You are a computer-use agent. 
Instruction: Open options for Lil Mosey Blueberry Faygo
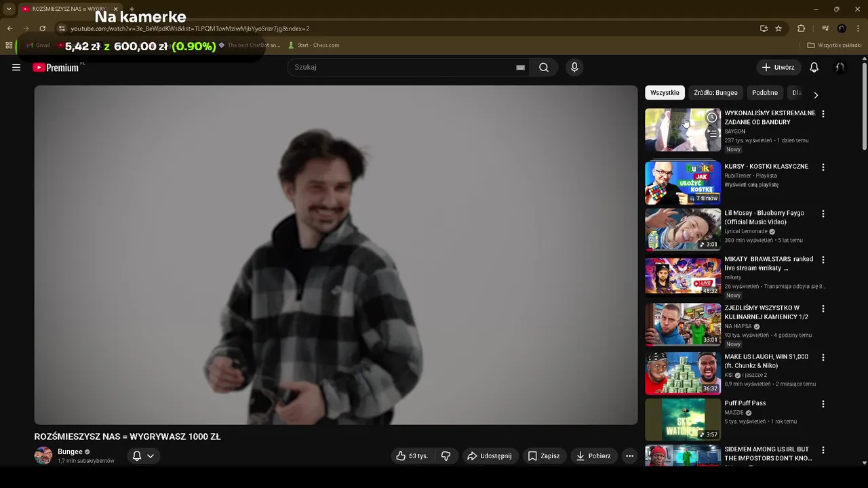[823, 213]
